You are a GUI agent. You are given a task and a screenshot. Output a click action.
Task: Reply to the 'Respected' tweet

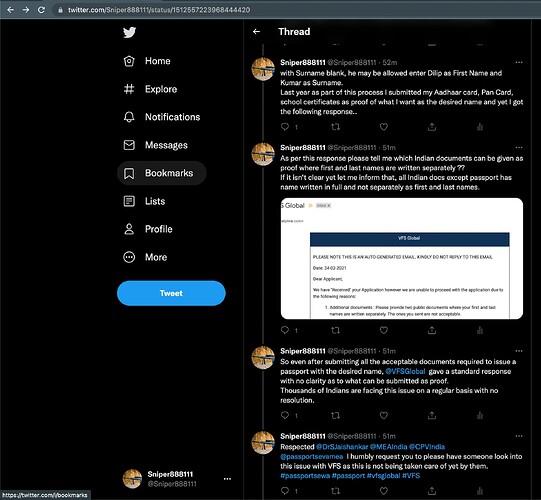click(x=285, y=490)
